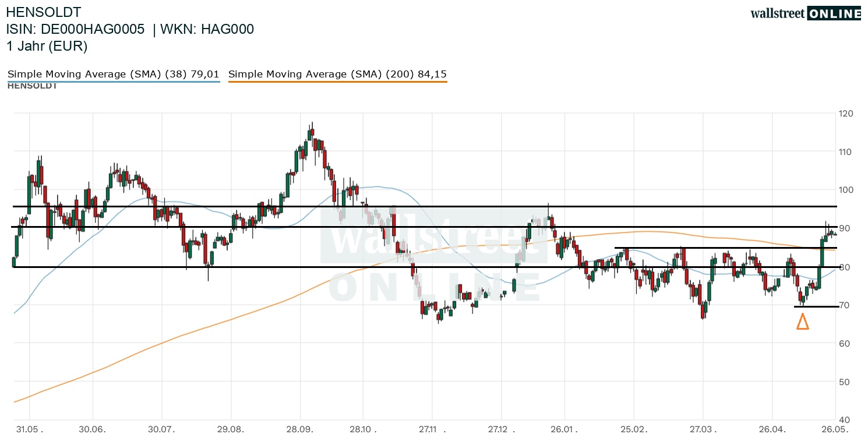Select the SMA (38) legend entry
868x434 pixels.
(x=113, y=74)
